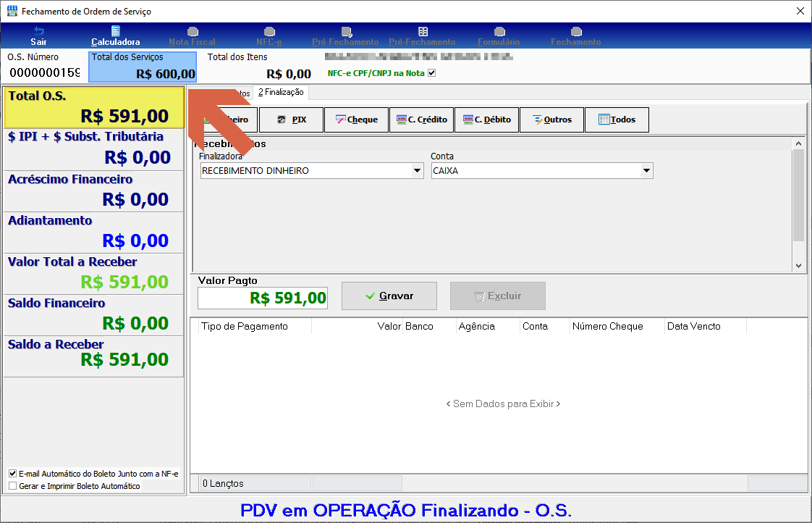Image resolution: width=812 pixels, height=523 pixels.
Task: Click the Total O.S. yellow panel
Action: (x=94, y=107)
